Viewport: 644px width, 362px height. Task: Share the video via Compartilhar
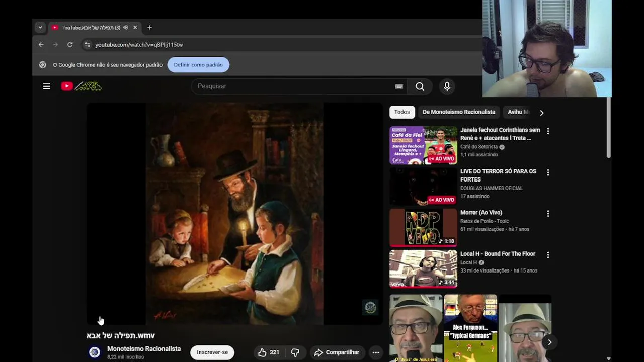[337, 352]
